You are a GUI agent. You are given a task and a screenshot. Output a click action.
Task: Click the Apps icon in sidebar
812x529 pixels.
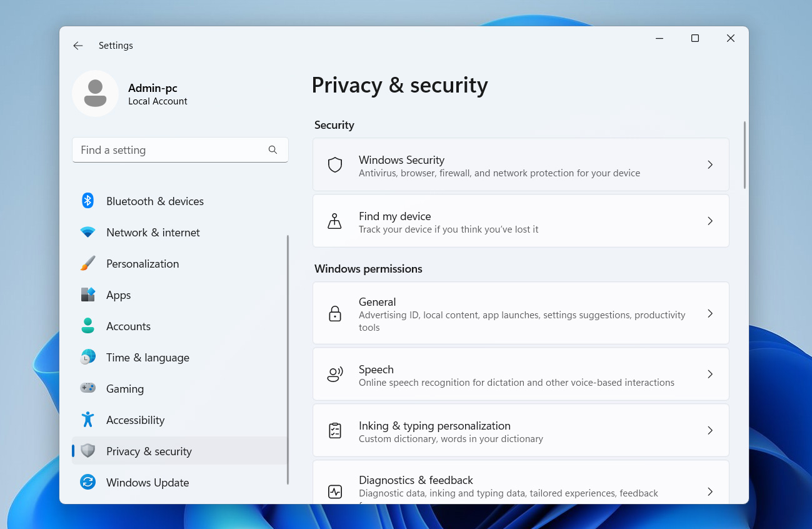tap(88, 295)
